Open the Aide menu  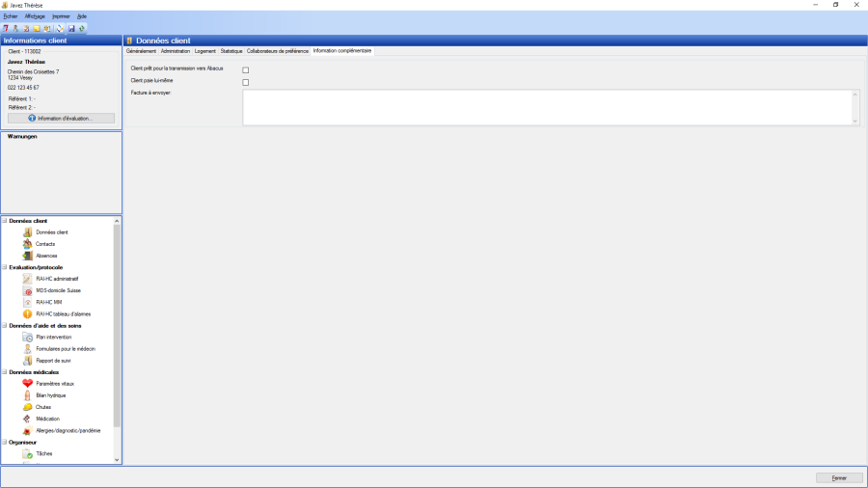(x=82, y=16)
